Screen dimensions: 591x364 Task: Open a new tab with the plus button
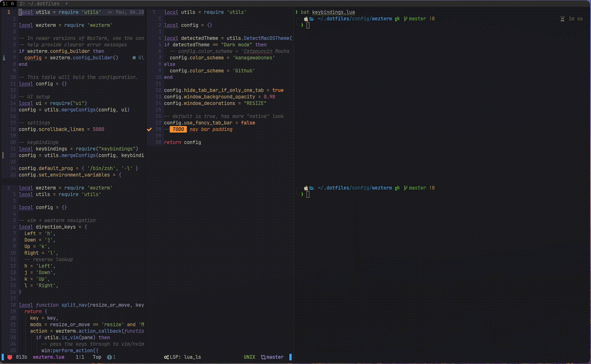tap(67, 4)
